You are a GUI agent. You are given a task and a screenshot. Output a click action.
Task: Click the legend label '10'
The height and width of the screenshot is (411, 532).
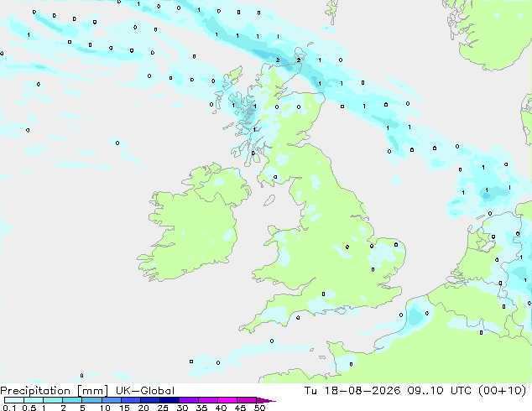tap(105, 408)
